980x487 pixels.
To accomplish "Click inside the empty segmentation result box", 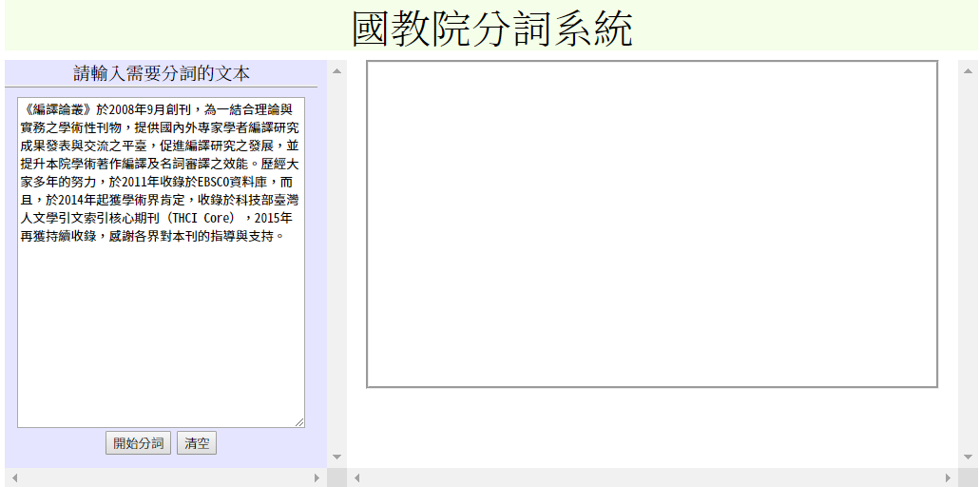I will click(652, 224).
